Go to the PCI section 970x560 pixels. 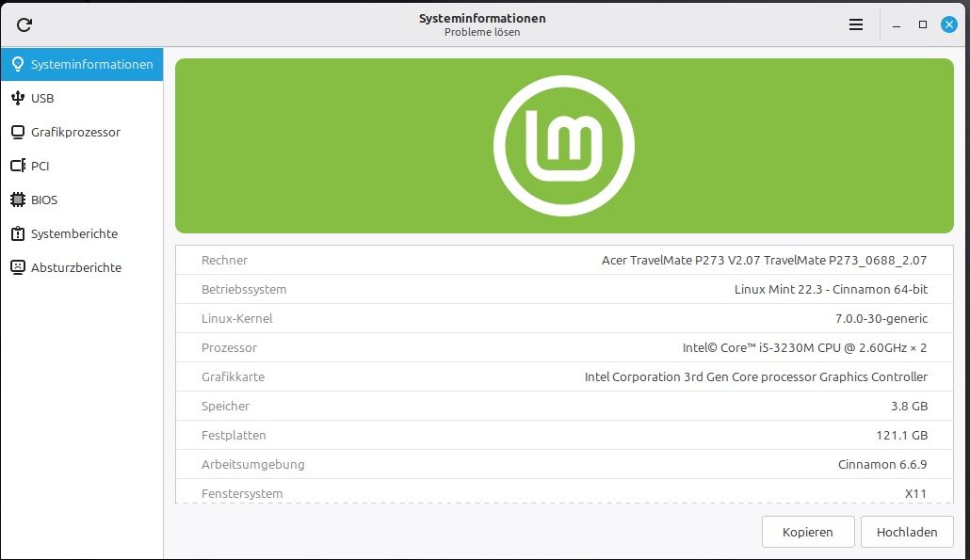tap(82, 166)
